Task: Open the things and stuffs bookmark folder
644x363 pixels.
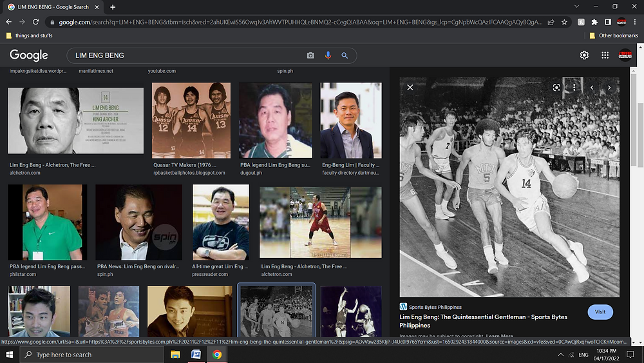Action: pyautogui.click(x=30, y=35)
